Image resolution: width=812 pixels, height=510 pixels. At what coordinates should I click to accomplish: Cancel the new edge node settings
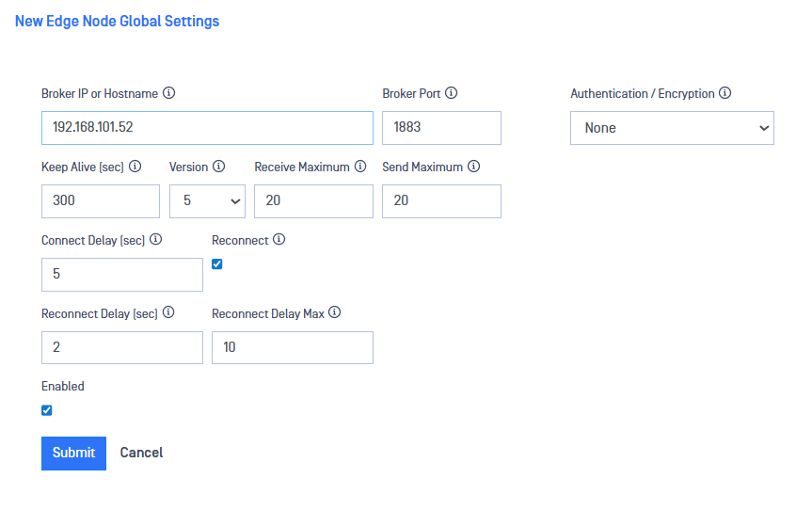point(141,453)
